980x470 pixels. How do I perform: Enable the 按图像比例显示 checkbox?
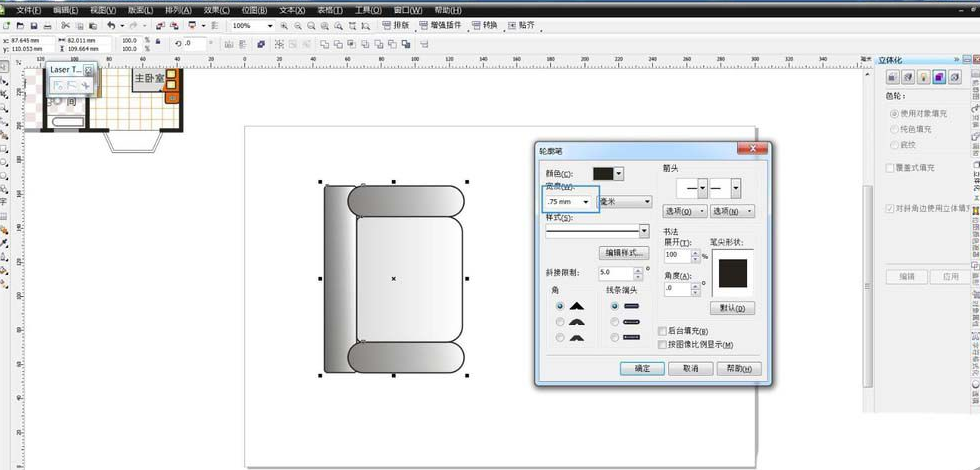(x=663, y=344)
